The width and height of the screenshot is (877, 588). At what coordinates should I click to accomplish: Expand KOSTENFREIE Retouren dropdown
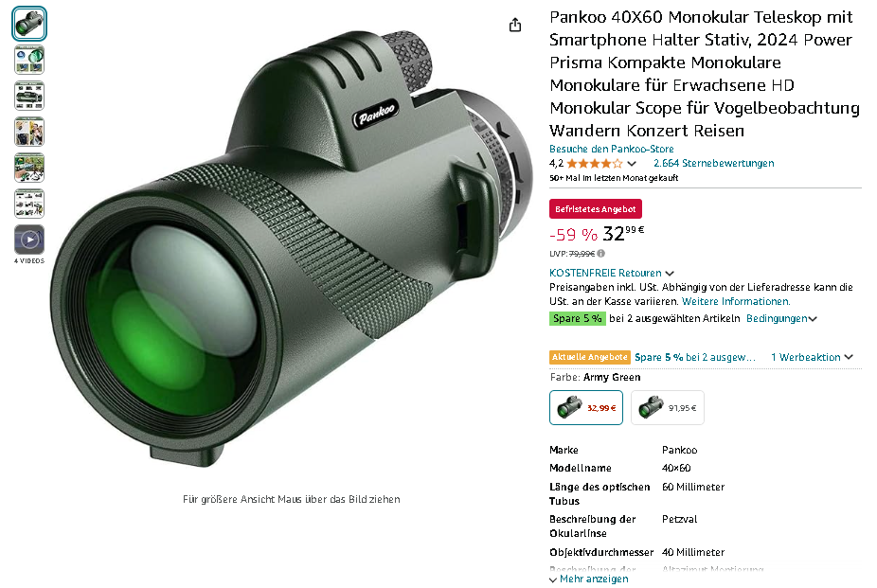(611, 273)
